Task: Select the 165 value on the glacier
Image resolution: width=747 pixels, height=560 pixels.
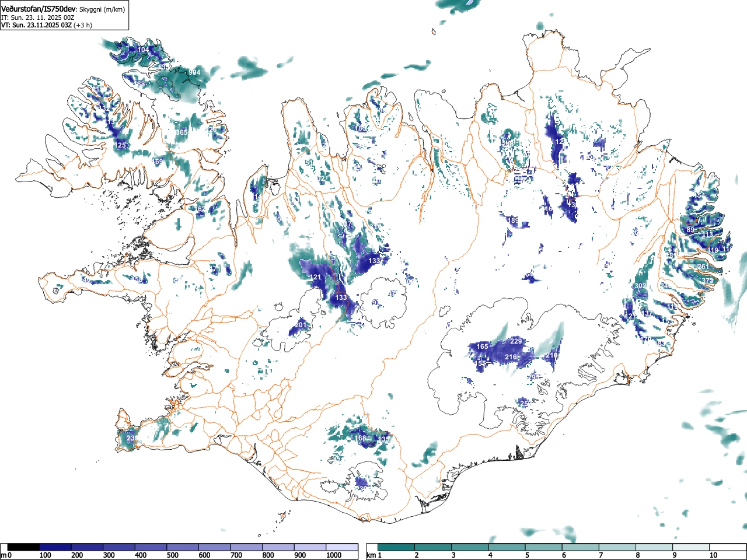Action: point(482,346)
